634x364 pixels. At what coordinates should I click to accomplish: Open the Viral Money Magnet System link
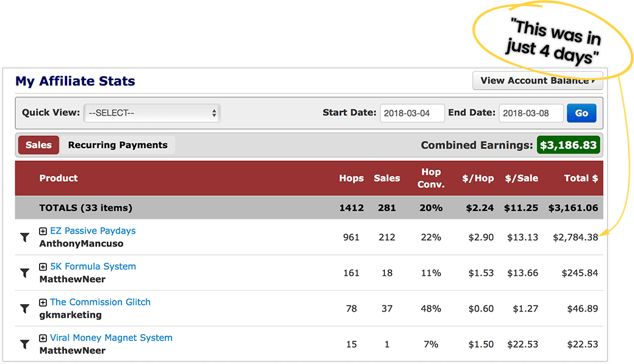(x=111, y=338)
